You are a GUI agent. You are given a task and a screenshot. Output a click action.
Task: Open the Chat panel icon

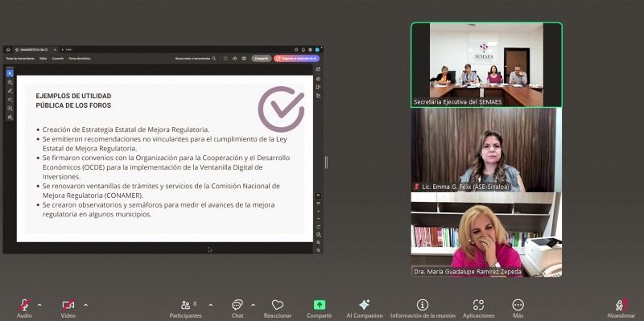[237, 305]
